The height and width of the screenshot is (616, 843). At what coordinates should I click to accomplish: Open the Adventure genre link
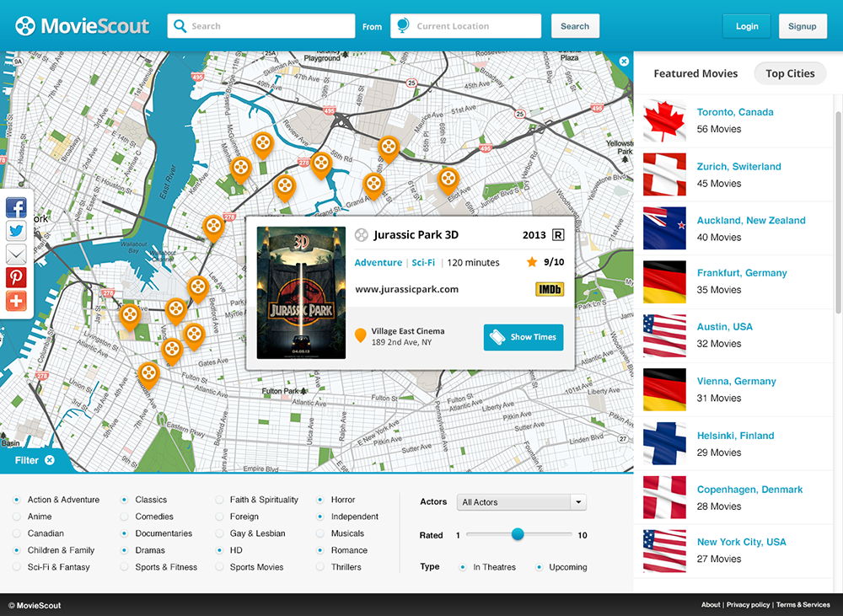tap(378, 262)
